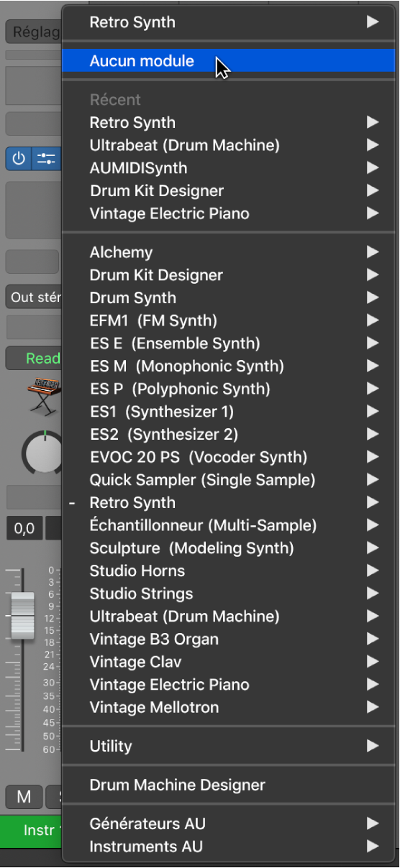
Task: Click the Réglage settings button
Action: [x=35, y=32]
